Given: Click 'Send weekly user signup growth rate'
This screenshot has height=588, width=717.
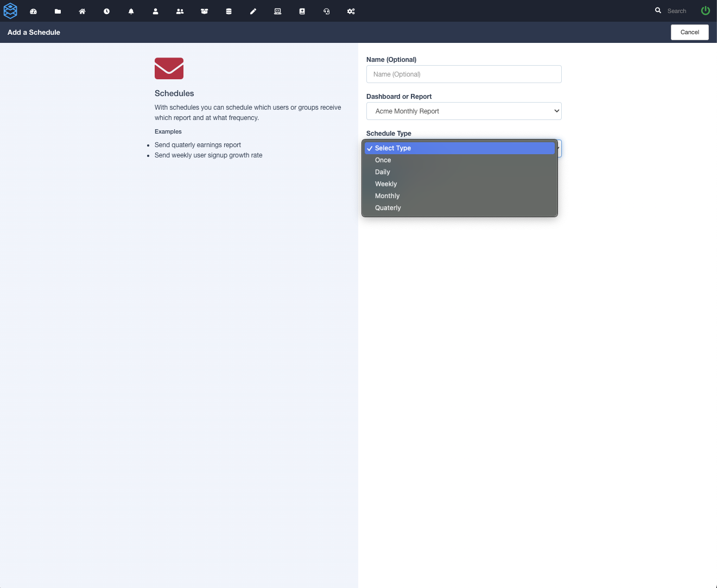Looking at the screenshot, I should (208, 155).
